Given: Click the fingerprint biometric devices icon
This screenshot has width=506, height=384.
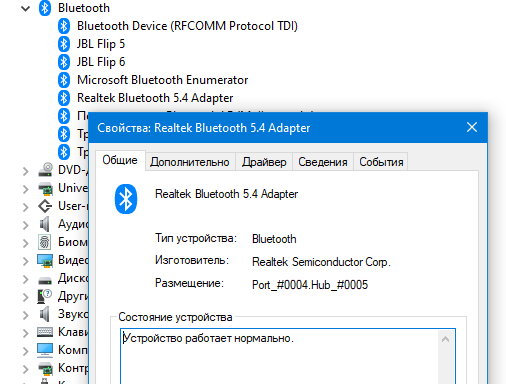Looking at the screenshot, I should [x=45, y=242].
